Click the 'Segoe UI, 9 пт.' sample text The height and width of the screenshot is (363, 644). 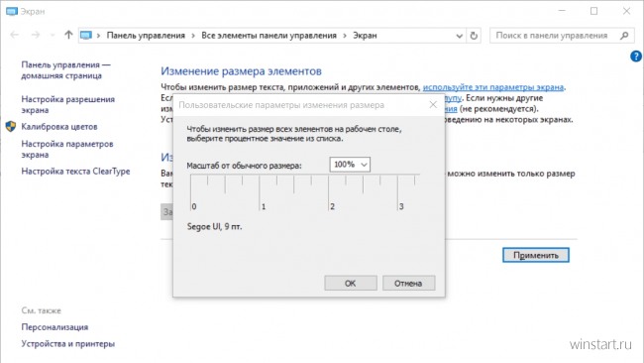point(214,226)
